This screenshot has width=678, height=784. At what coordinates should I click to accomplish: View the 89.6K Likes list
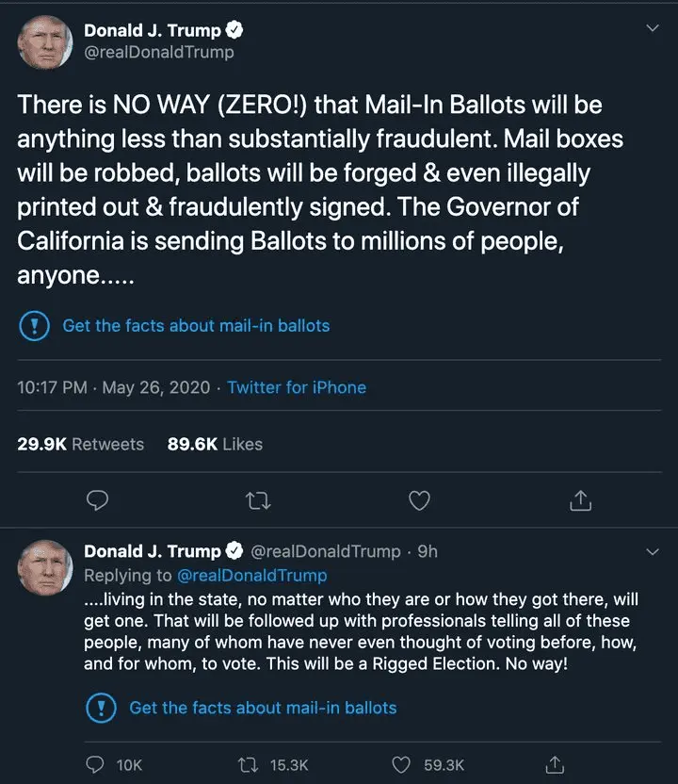[215, 444]
